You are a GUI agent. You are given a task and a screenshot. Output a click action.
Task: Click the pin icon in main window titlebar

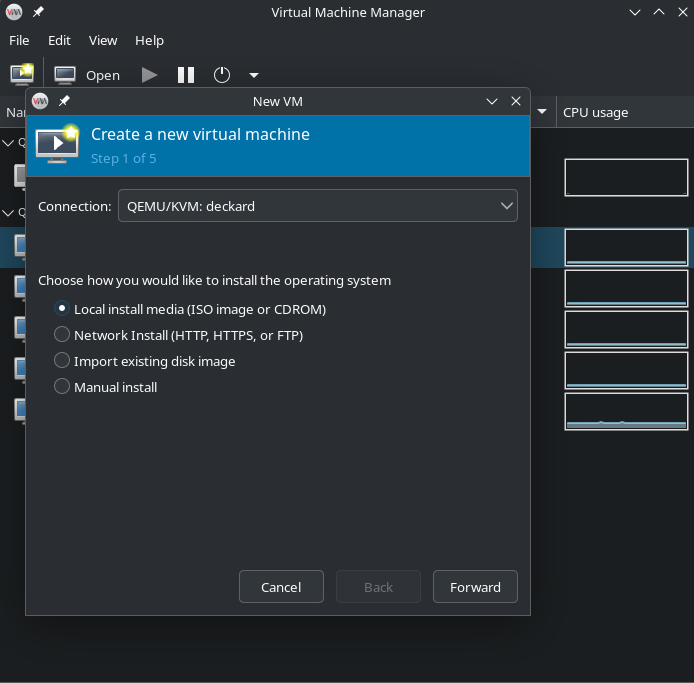point(38,12)
